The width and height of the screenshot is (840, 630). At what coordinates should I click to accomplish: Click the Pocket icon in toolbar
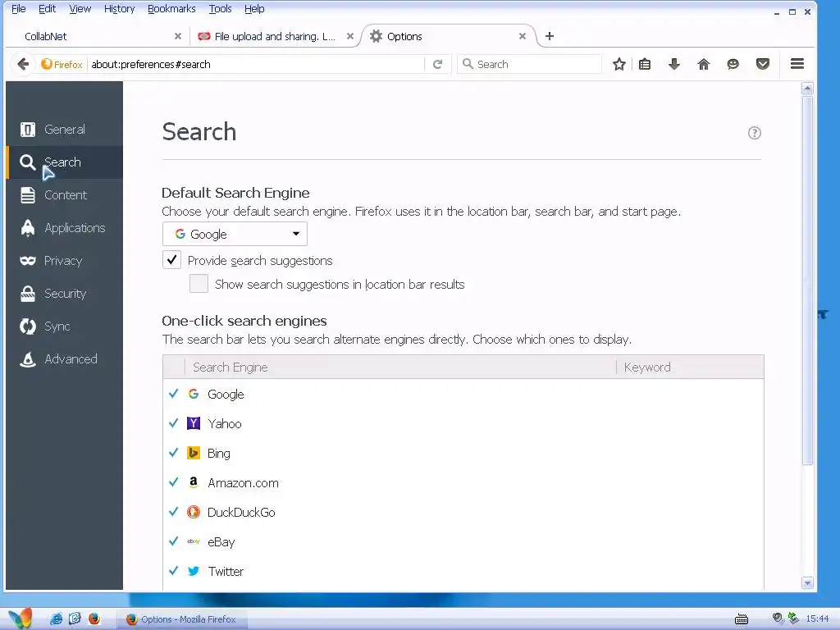point(763,64)
